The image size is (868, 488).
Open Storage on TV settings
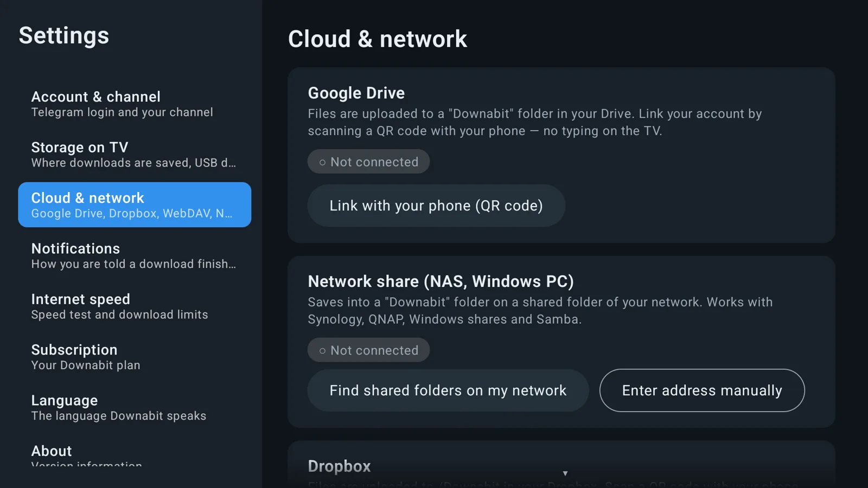[135, 154]
